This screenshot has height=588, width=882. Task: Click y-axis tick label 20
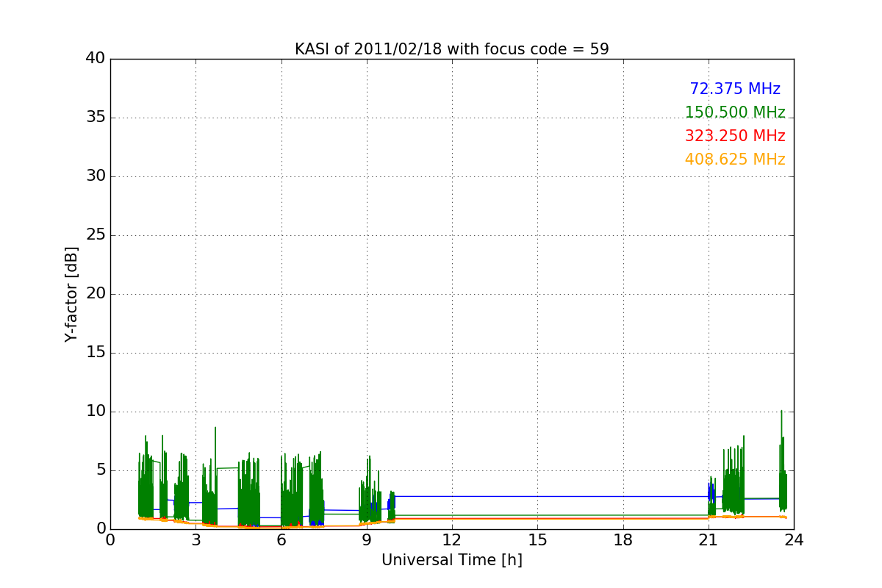pyautogui.click(x=96, y=294)
